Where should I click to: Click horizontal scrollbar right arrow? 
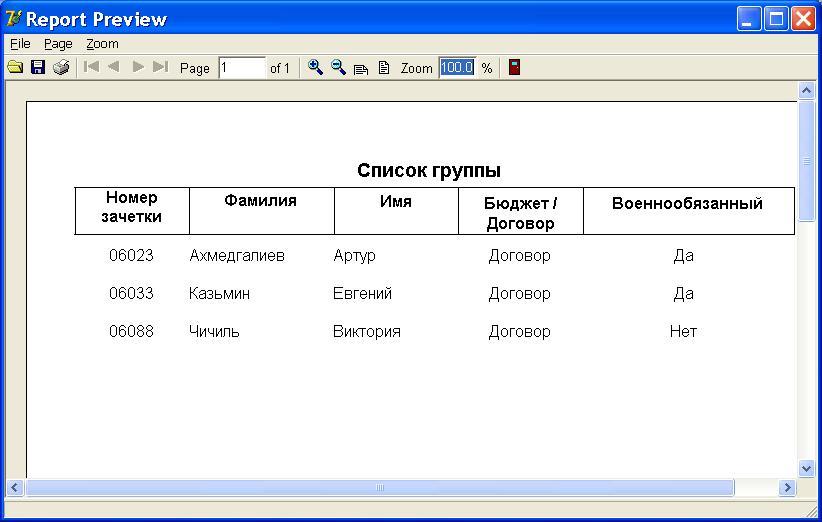tap(787, 487)
